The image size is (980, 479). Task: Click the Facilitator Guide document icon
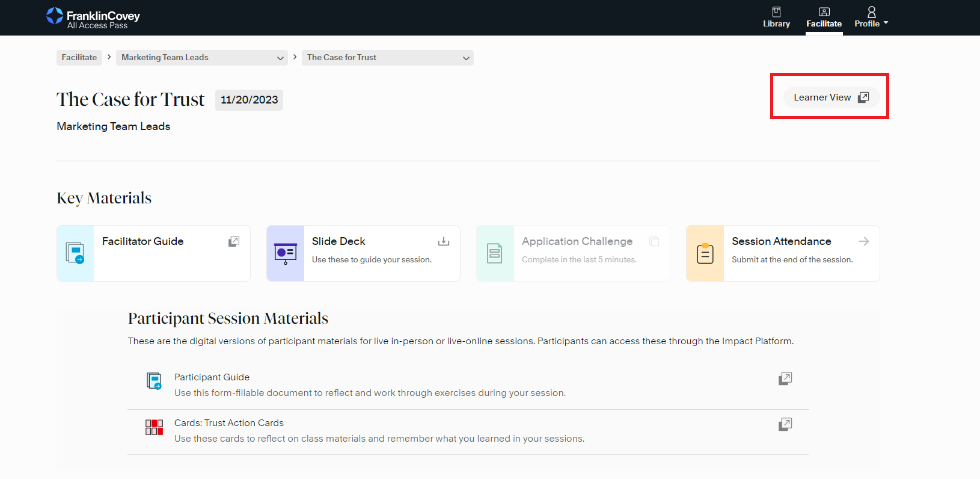tap(75, 253)
